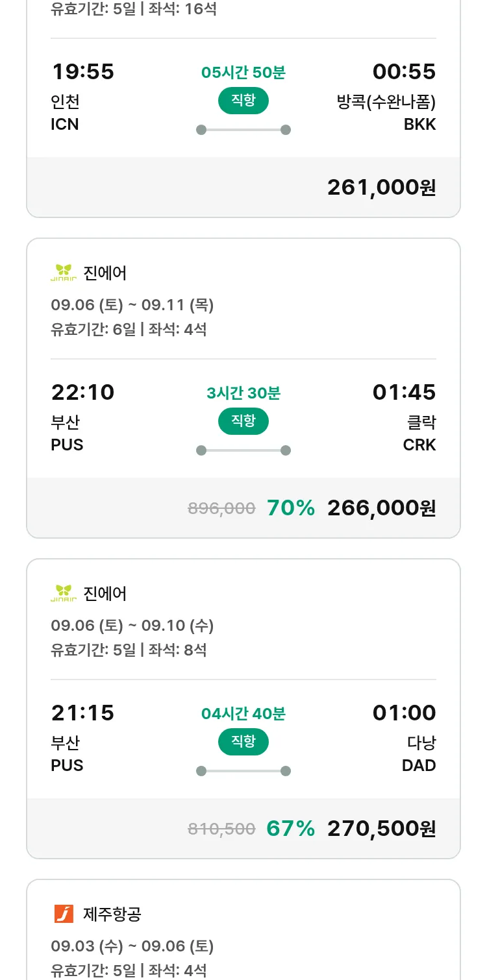Click the 67% discount label
Image resolution: width=487 pixels, height=980 pixels.
291,829
